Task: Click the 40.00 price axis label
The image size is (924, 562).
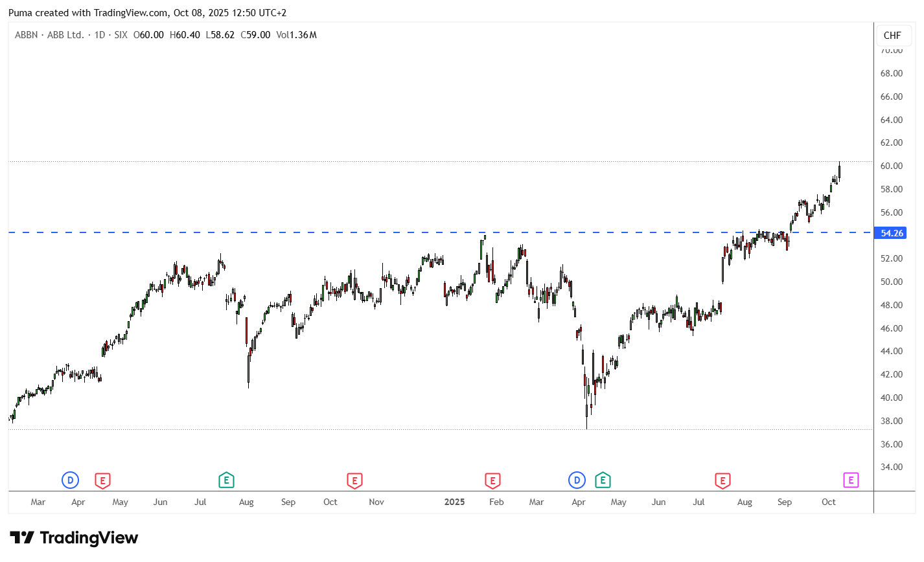Action: point(892,398)
